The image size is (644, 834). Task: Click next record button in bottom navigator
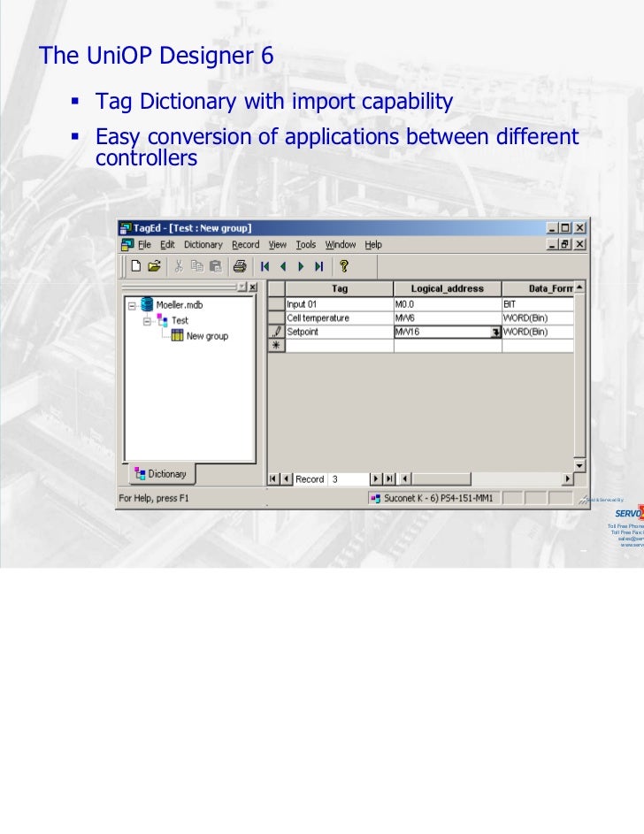tap(376, 478)
